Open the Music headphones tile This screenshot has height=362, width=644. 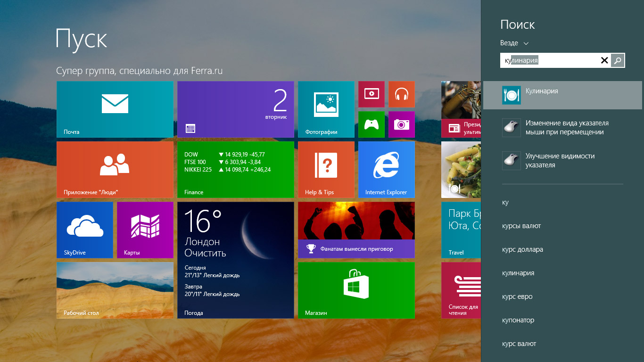point(401,94)
